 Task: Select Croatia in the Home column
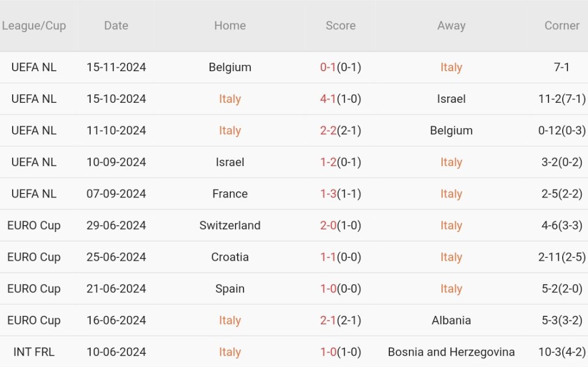[x=230, y=257]
